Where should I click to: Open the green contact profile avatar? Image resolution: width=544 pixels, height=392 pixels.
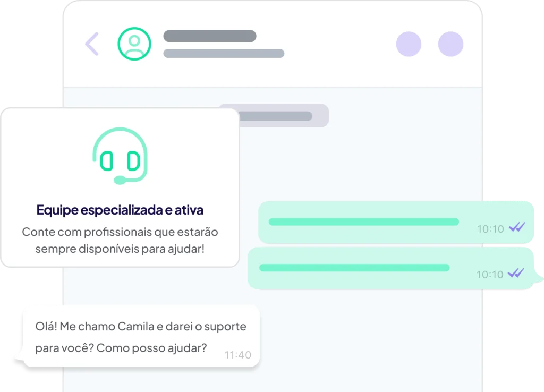(x=134, y=44)
